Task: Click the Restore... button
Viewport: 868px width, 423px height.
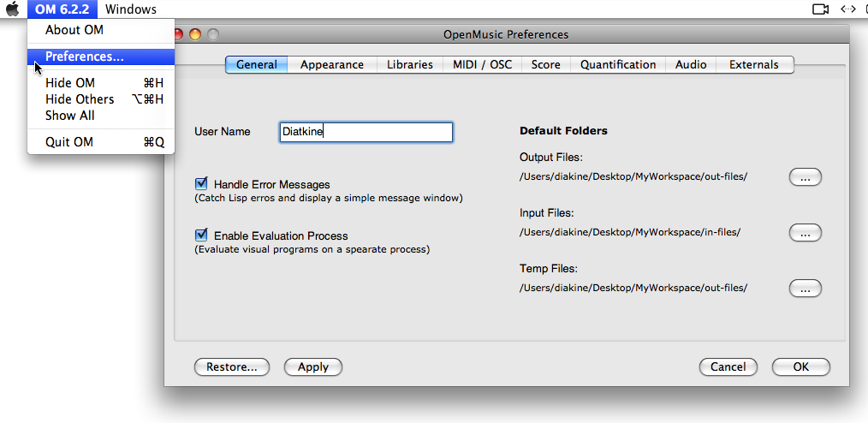Action: tap(231, 366)
